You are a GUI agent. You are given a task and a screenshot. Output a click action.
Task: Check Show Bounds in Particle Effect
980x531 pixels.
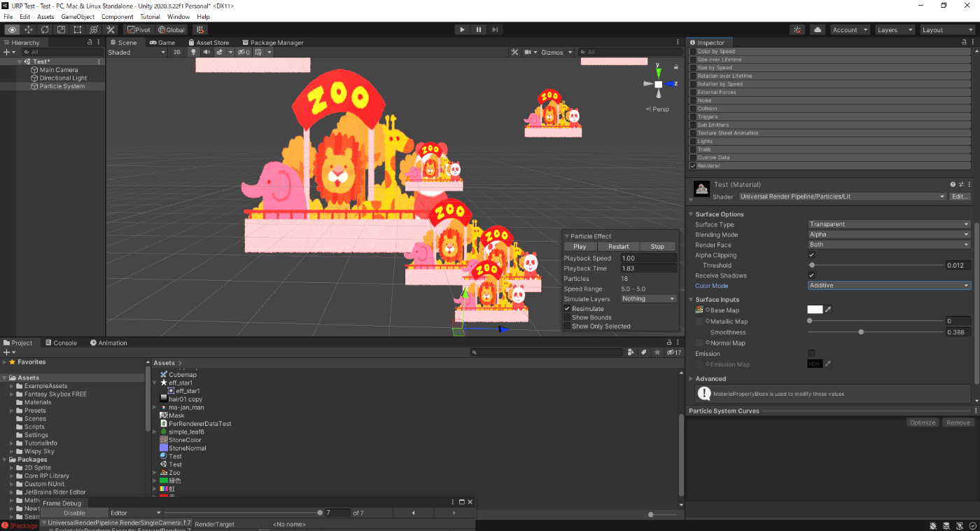click(x=567, y=317)
